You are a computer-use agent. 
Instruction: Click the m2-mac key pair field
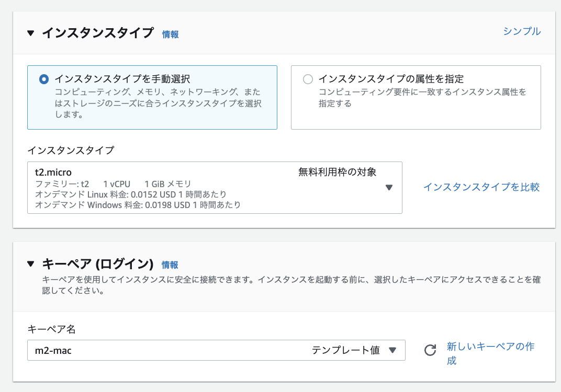105,350
